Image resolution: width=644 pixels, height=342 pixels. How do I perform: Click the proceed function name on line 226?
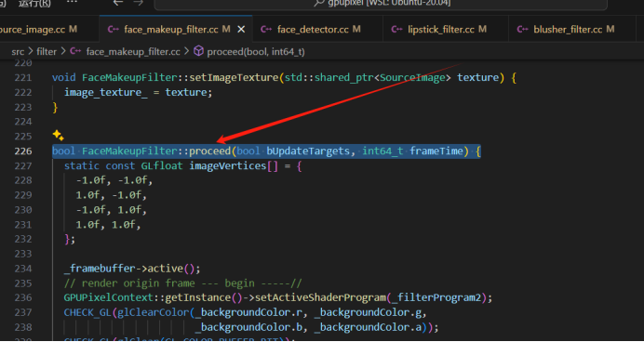210,151
